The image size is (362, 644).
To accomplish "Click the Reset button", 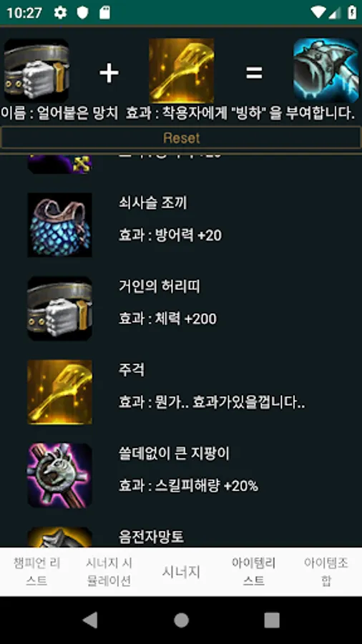I will click(181, 137).
